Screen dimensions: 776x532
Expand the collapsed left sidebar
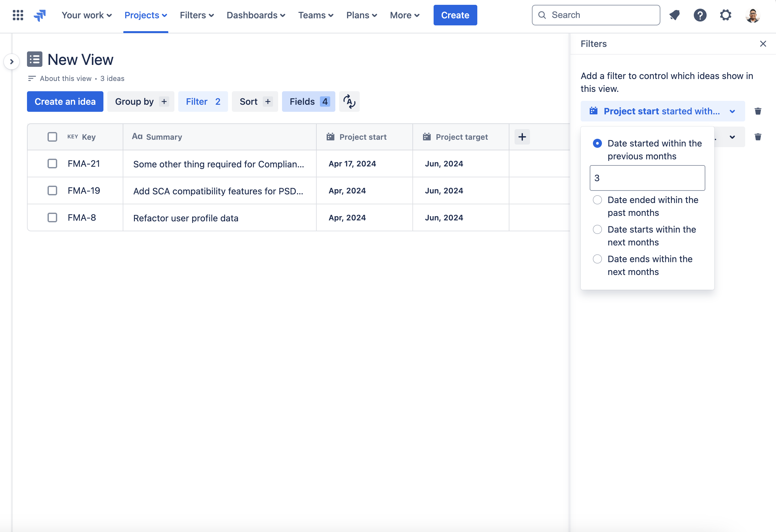pyautogui.click(x=12, y=61)
